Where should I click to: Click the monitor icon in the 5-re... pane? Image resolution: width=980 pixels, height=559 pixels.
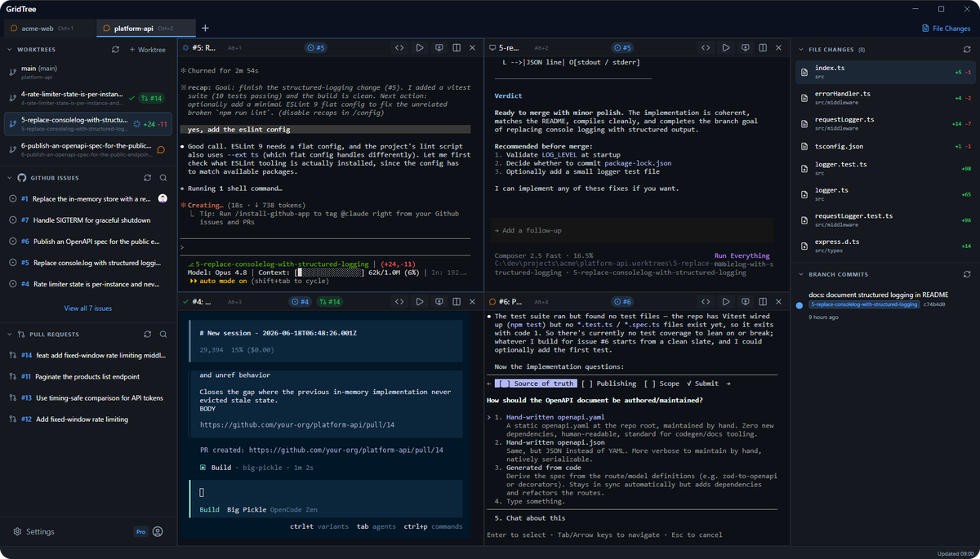(746, 48)
